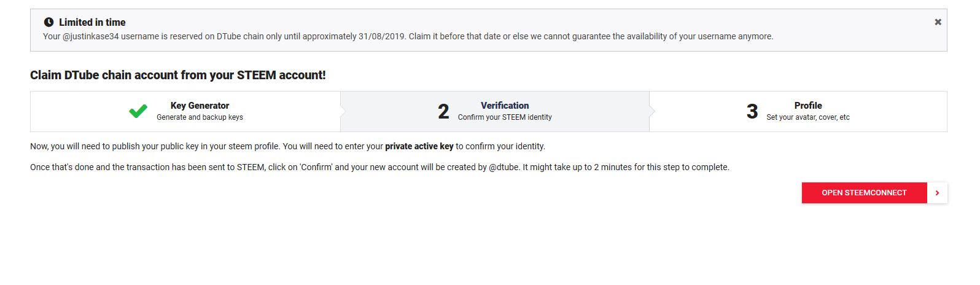This screenshot has width=980, height=285.
Task: Click the step number 2
Action: tap(443, 112)
